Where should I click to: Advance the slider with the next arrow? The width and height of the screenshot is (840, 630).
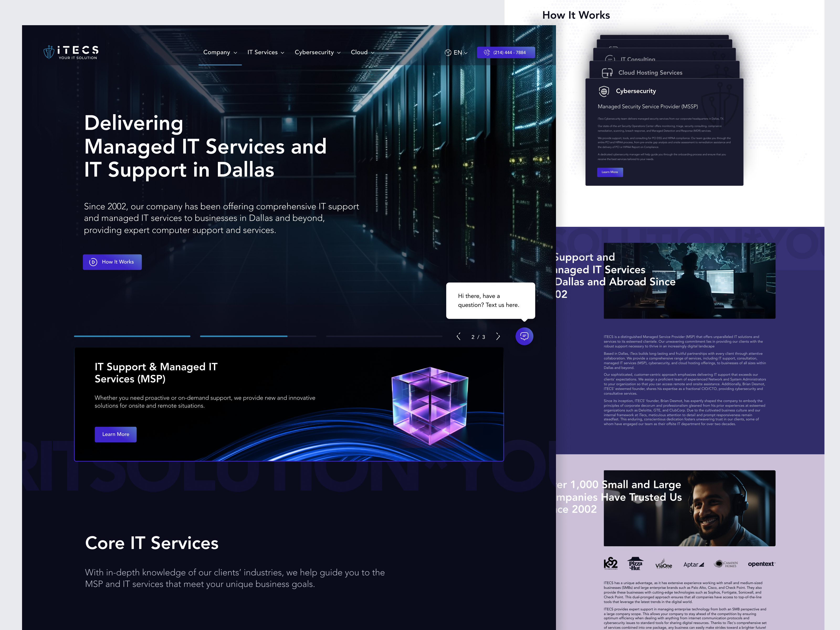point(498,337)
